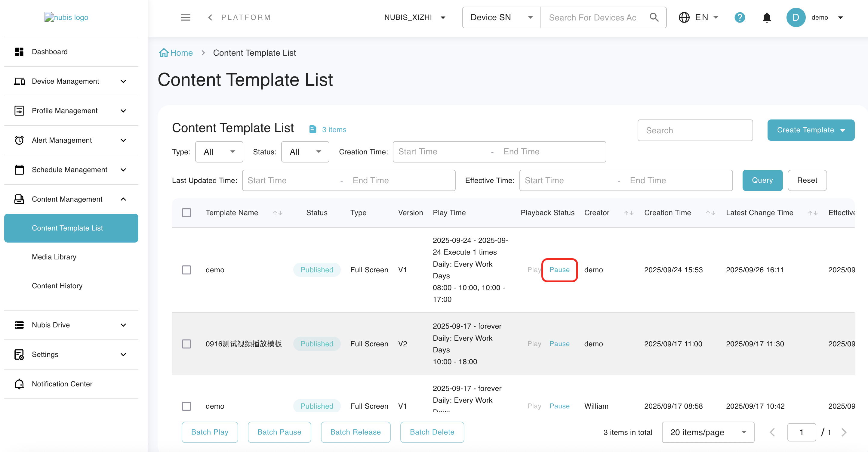Viewport: 868px width, 452px height.
Task: Open the help question mark icon
Action: (739, 17)
